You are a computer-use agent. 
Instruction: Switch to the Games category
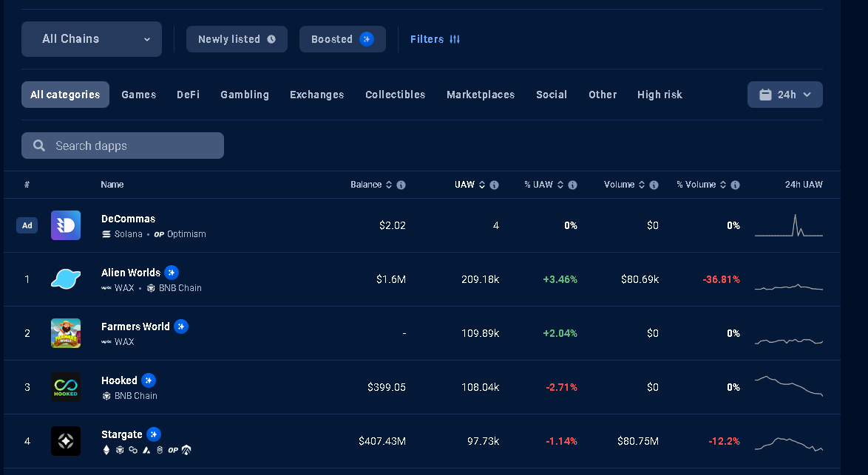(x=139, y=95)
